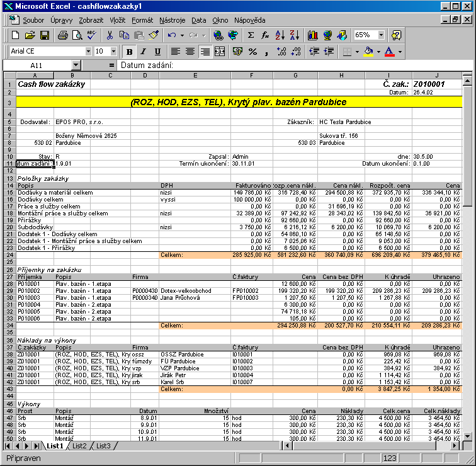Apply percent style to the cell

(253, 51)
